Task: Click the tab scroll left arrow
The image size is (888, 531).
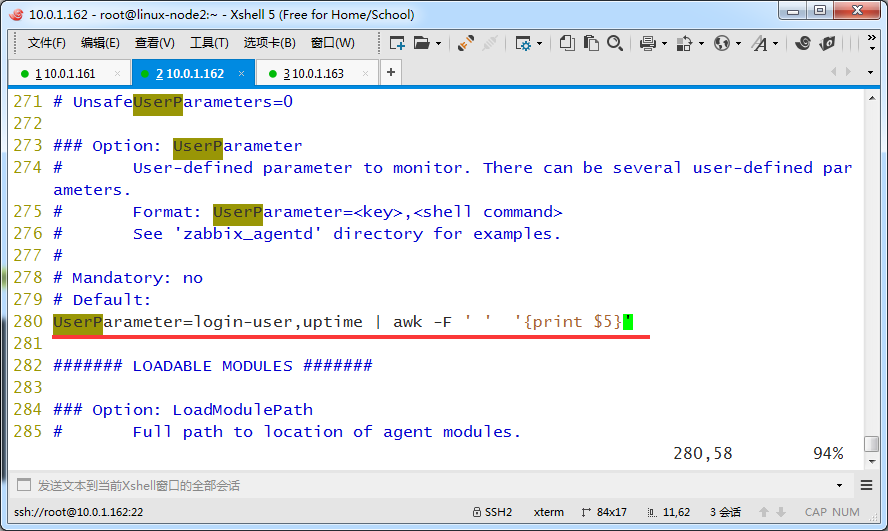Action: (x=834, y=71)
